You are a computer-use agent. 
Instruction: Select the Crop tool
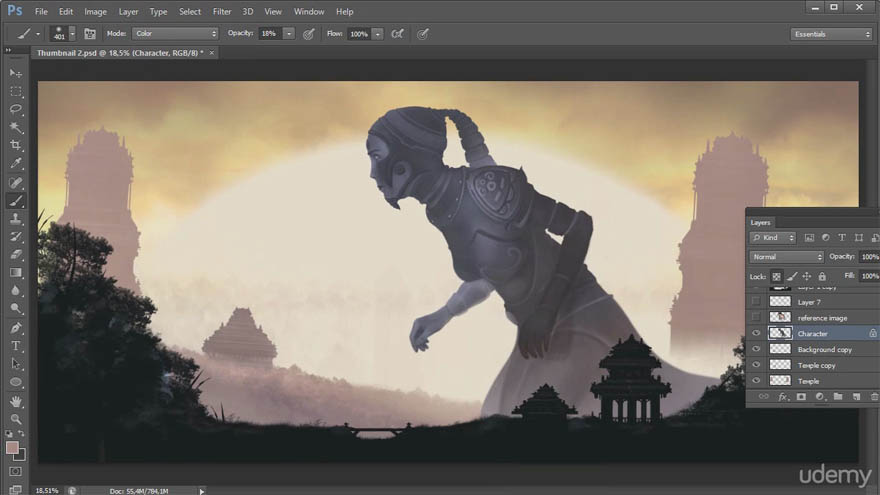click(x=16, y=145)
